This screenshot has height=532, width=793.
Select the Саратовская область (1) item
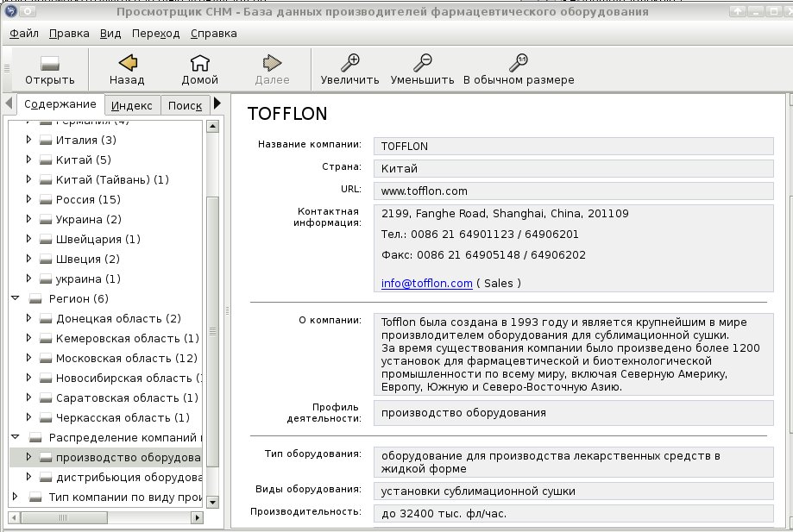pos(127,398)
